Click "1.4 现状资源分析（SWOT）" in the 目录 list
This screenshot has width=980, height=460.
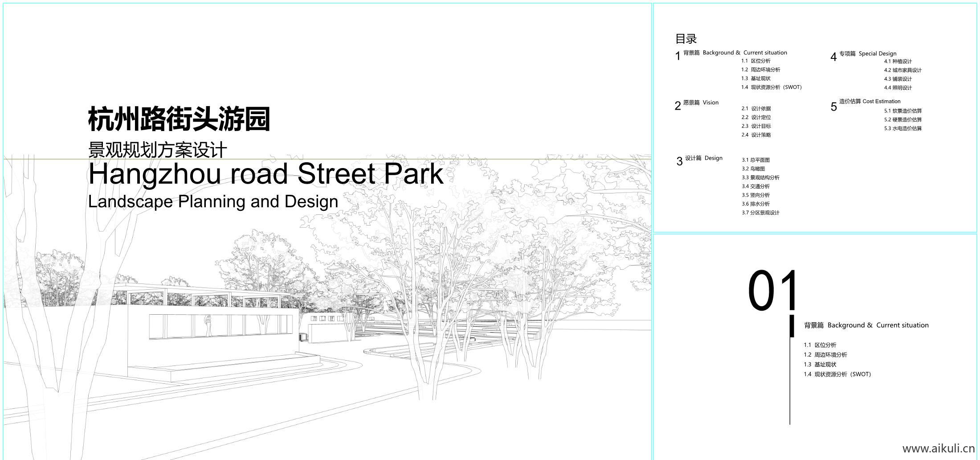[772, 87]
